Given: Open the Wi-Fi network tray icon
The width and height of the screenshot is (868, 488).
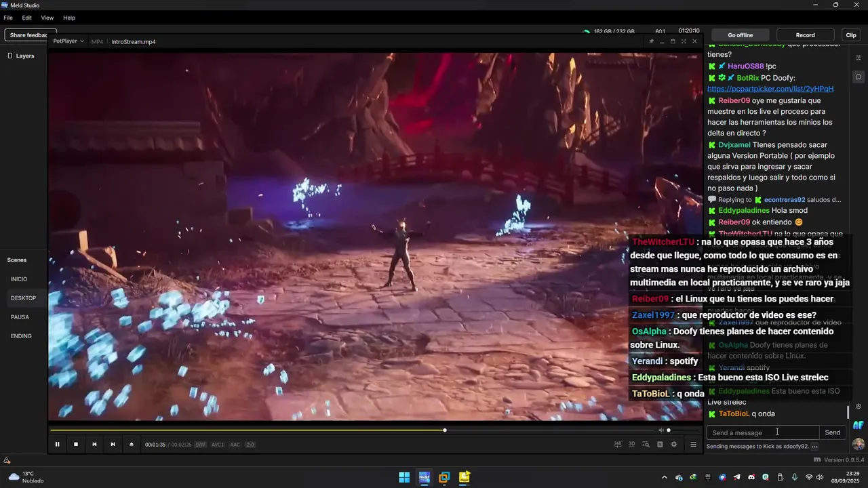Looking at the screenshot, I should 808,477.
